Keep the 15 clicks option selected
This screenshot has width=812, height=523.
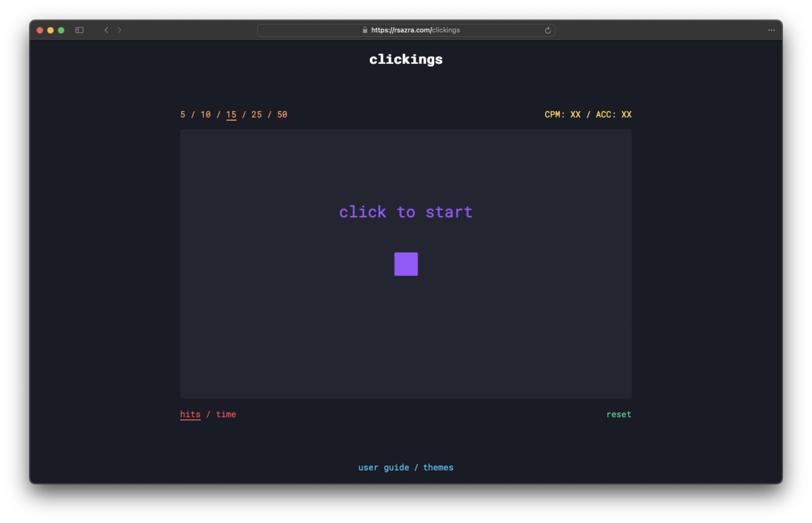tap(231, 115)
